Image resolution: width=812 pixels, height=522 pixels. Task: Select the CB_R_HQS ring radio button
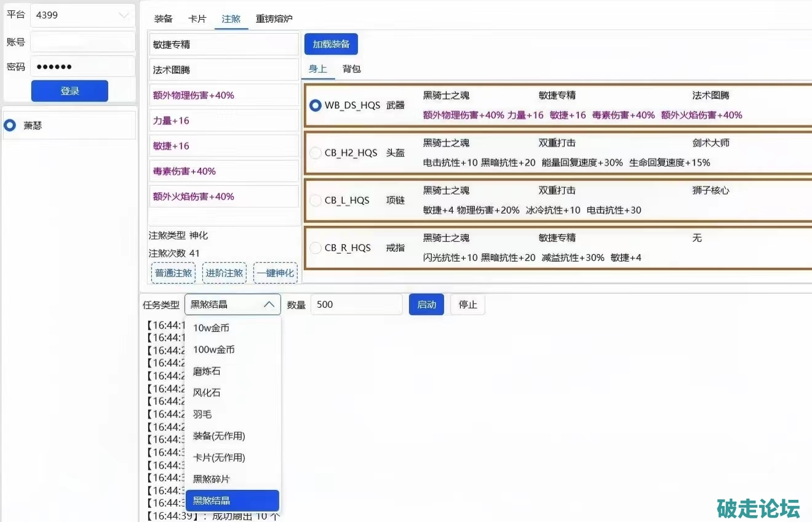[x=316, y=247]
